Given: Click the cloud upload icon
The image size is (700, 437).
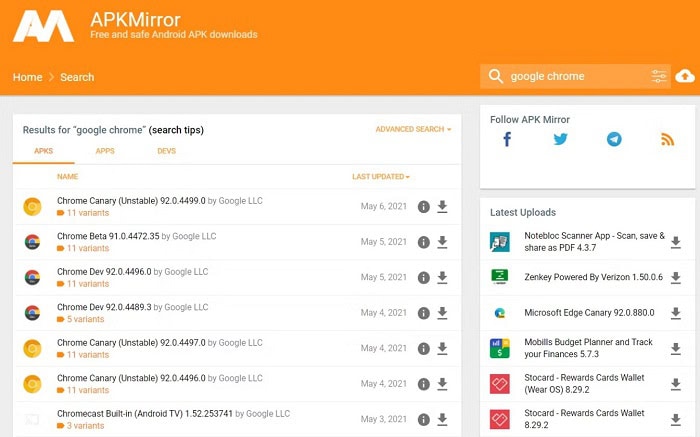Looking at the screenshot, I should [x=684, y=76].
